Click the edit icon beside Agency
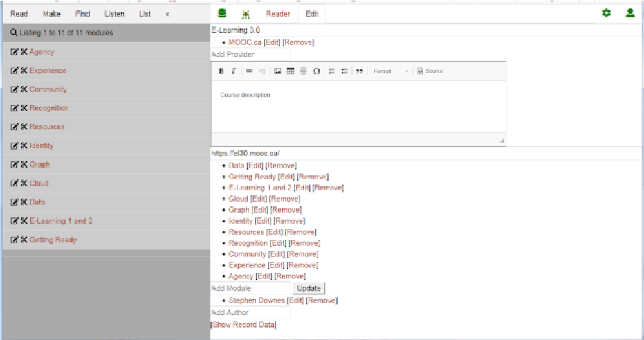Image resolution: width=644 pixels, height=340 pixels. (x=15, y=52)
